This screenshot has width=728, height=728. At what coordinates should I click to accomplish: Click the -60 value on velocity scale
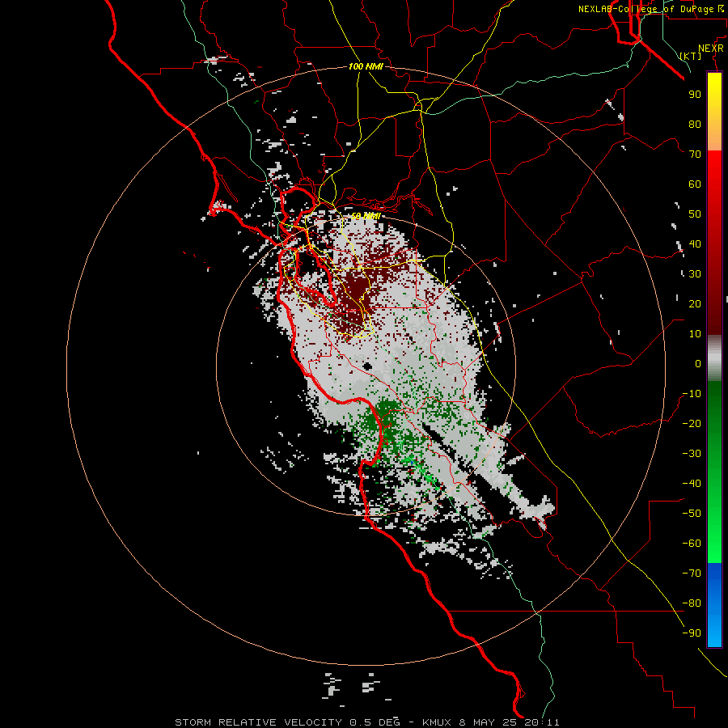tap(692, 544)
